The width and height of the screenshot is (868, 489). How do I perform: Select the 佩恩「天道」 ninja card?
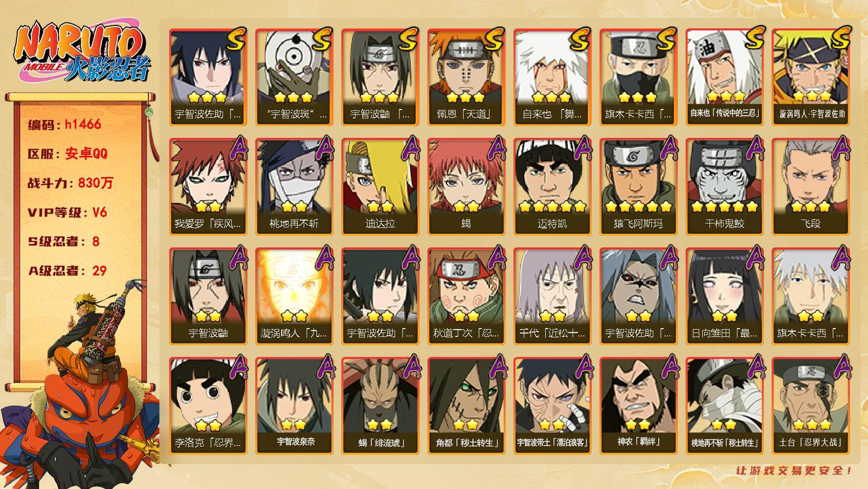[466, 77]
